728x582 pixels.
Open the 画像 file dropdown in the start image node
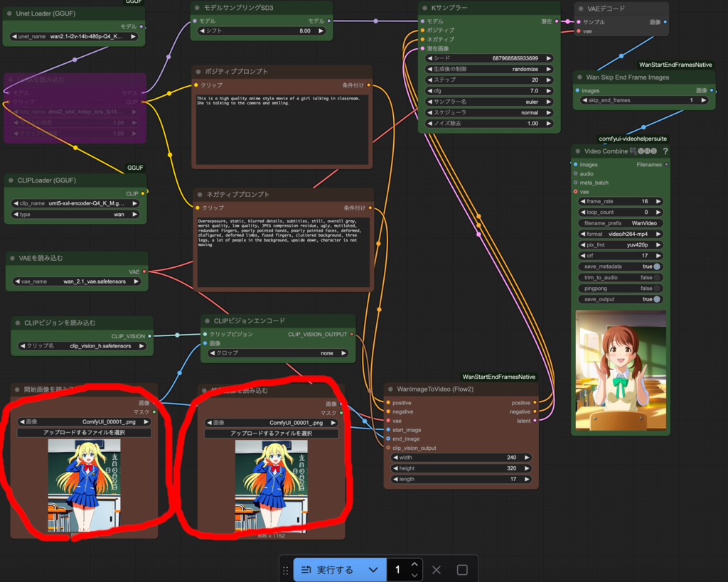(x=84, y=422)
